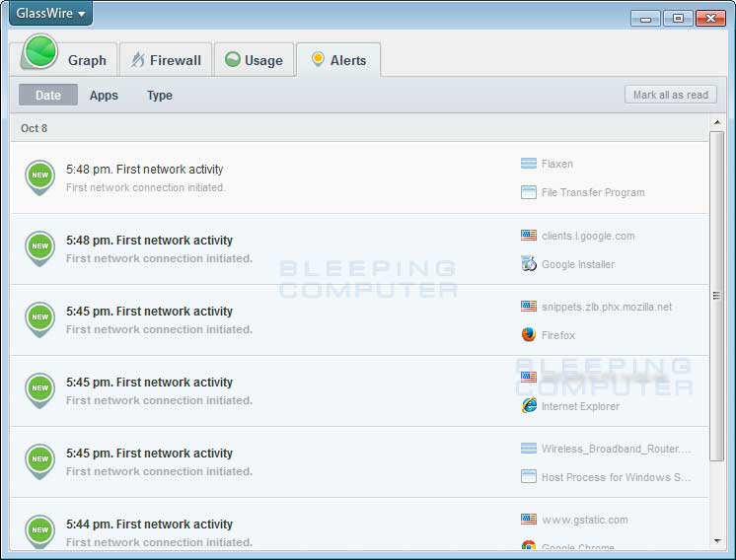Click the scrollbar down arrow
The height and width of the screenshot is (560, 736).
coord(717,540)
